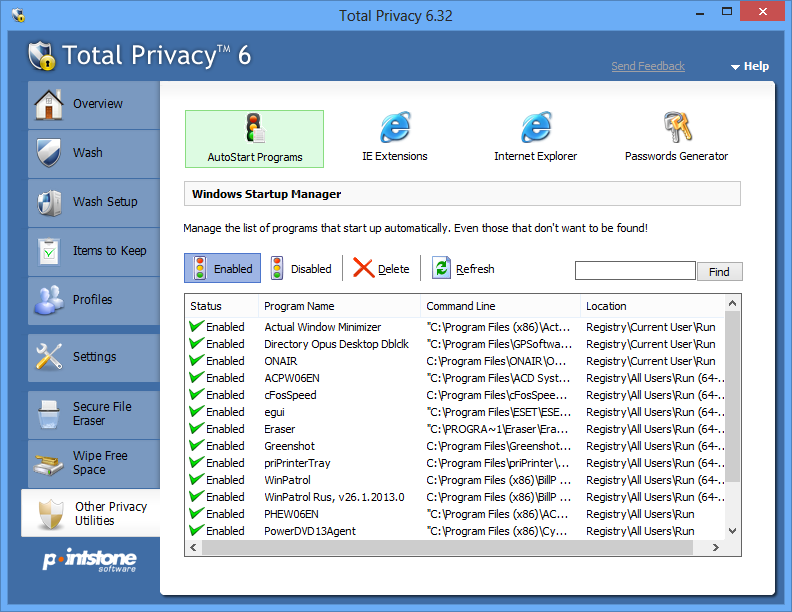Click the Windows Startup Manager heading
The image size is (792, 612).
click(x=267, y=194)
